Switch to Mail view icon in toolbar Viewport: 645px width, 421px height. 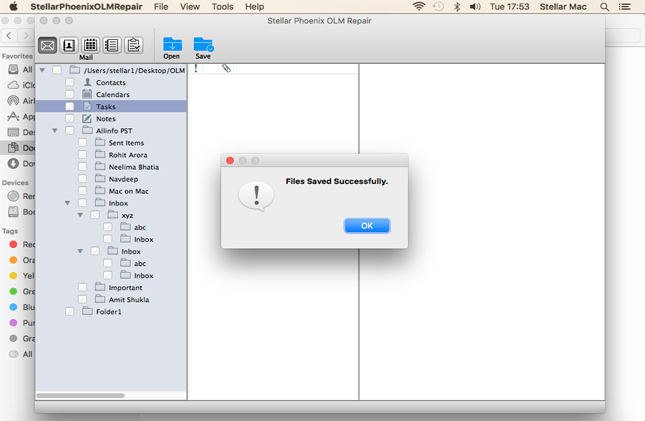coord(47,45)
